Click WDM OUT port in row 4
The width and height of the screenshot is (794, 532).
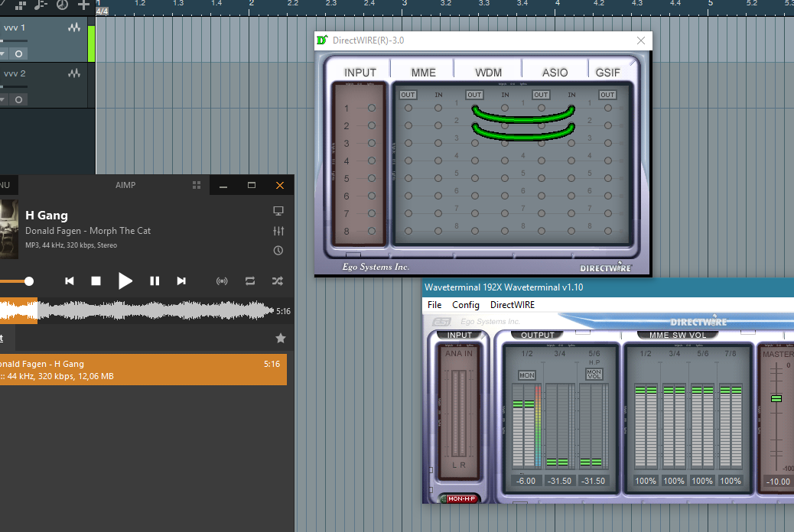coord(475,161)
